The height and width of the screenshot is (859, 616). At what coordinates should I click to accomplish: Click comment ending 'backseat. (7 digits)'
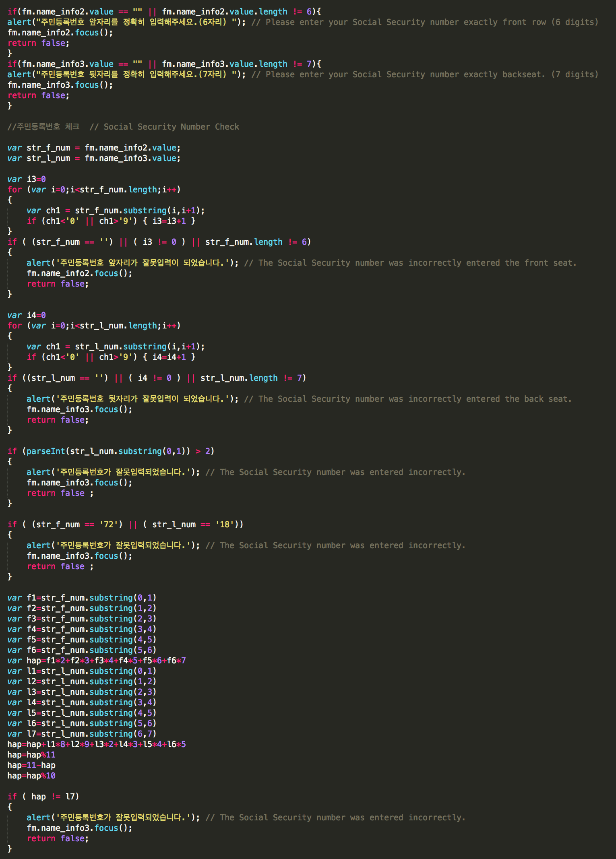(x=425, y=74)
